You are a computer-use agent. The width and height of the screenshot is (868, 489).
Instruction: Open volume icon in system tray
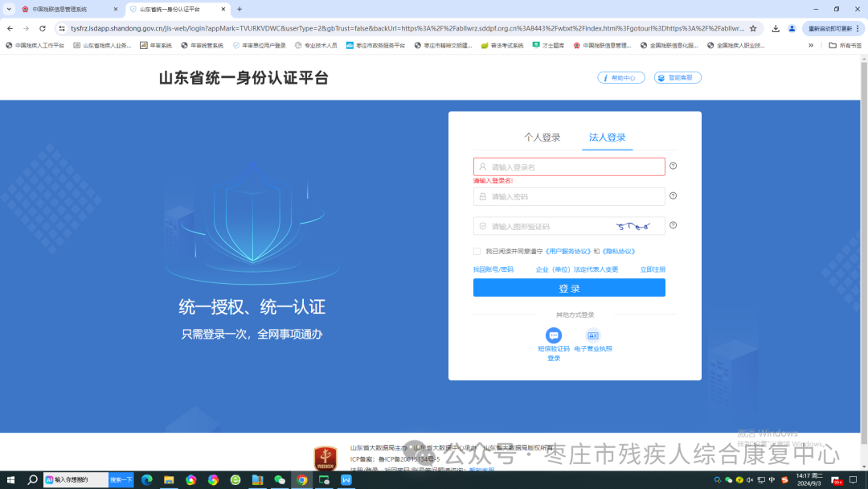click(750, 479)
